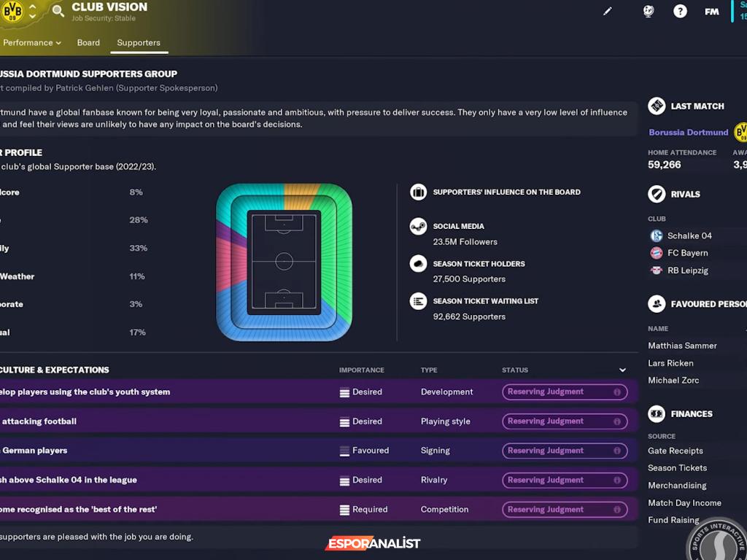Open the globe world icon

pos(649,12)
